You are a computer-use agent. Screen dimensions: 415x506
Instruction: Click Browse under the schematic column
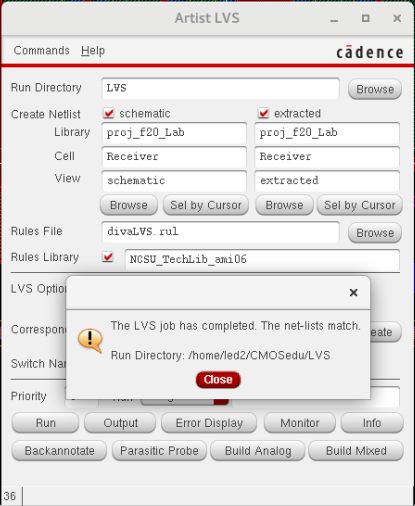click(x=129, y=205)
